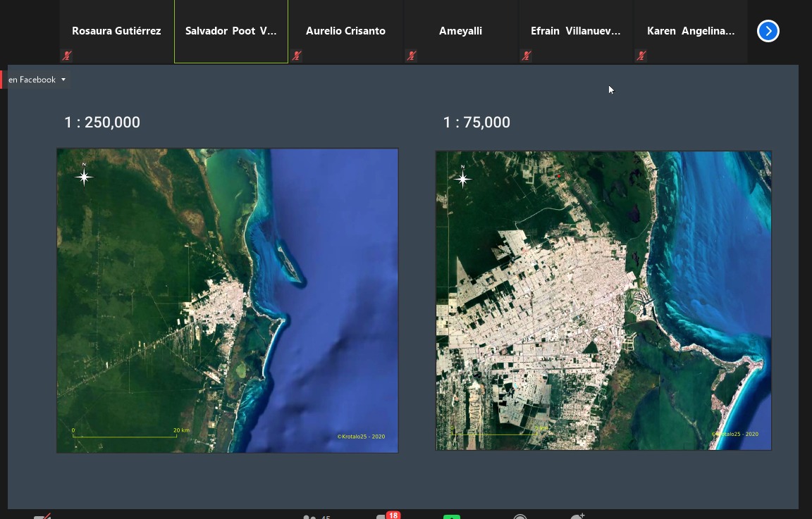Click Aurelio Crisanto's muted microphone icon
The height and width of the screenshot is (519, 812).
[297, 56]
